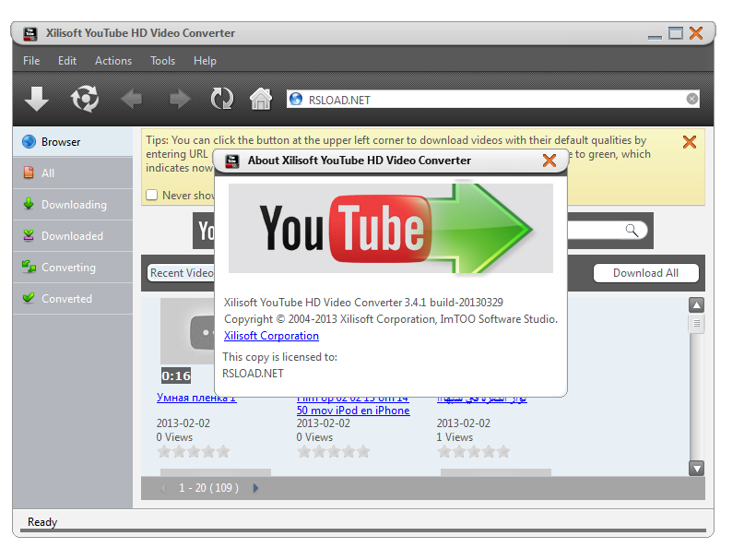Click the Ready status text
Viewport: 756px width, 560px height.
[x=42, y=522]
